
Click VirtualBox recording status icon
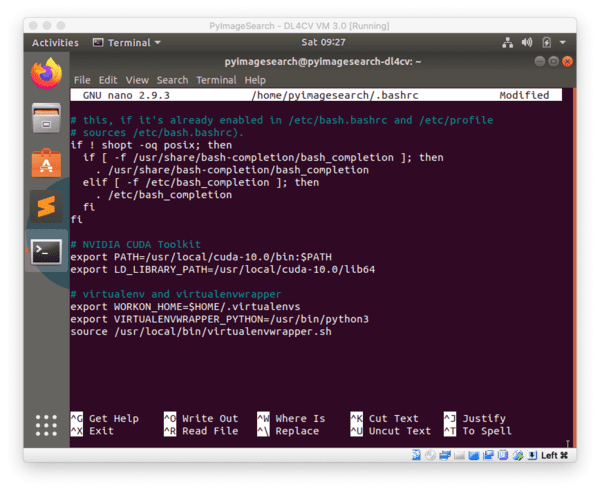pos(503,455)
